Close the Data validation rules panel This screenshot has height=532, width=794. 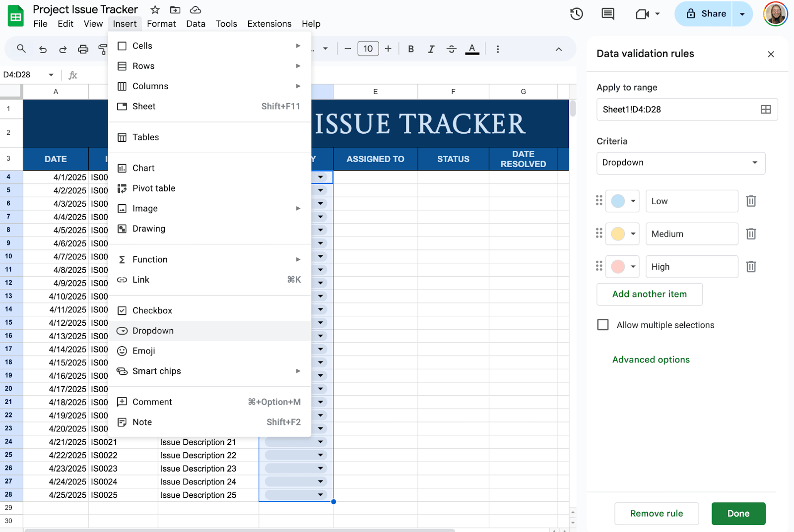771,54
